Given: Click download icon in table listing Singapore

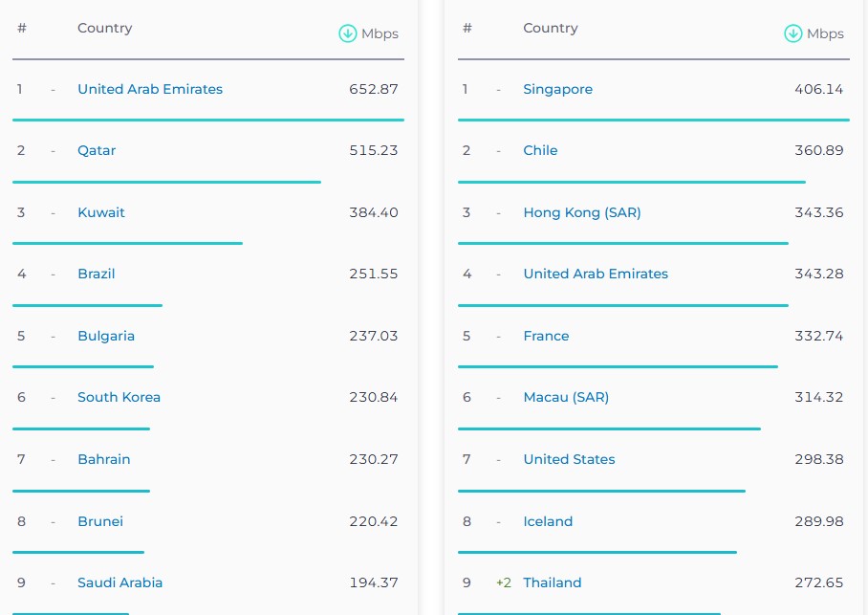Looking at the screenshot, I should (x=792, y=33).
